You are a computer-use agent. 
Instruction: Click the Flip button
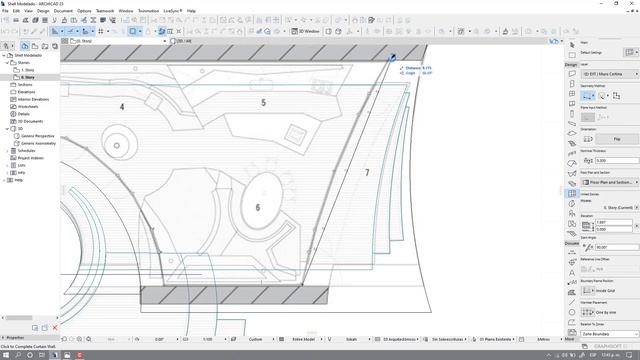pos(617,139)
